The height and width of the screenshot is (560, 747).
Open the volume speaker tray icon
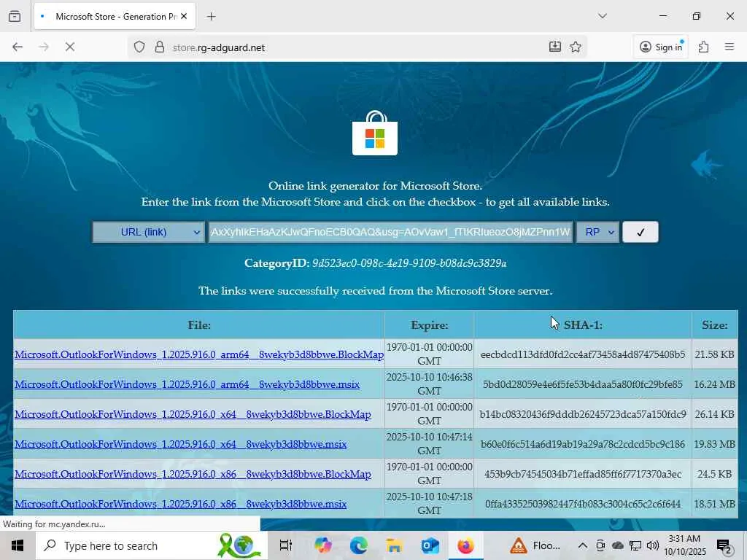tap(653, 545)
